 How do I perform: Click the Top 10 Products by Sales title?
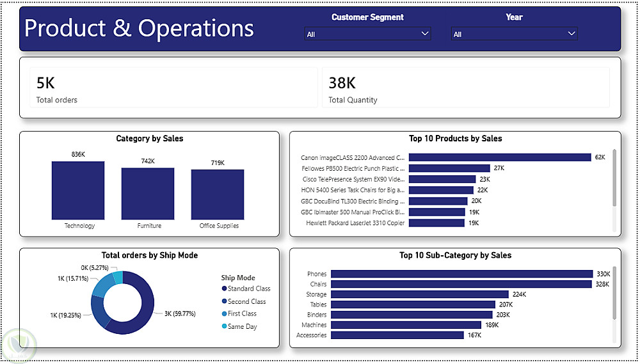[456, 138]
